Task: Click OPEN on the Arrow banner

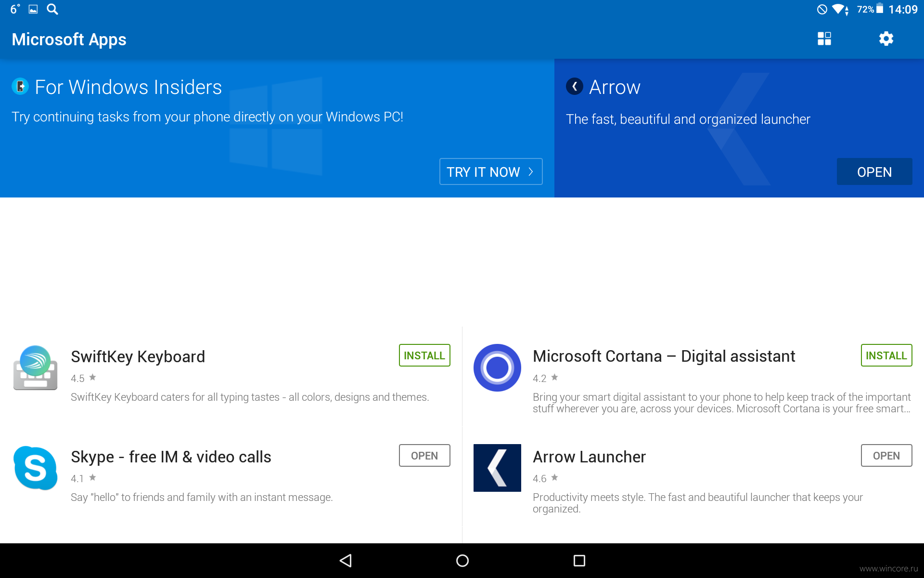Action: point(874,171)
